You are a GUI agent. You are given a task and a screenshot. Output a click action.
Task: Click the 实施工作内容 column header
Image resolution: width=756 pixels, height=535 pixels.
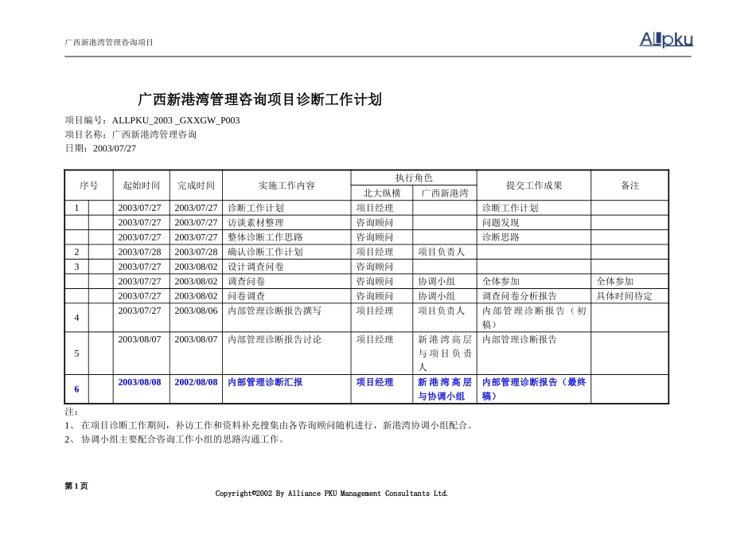coord(286,185)
